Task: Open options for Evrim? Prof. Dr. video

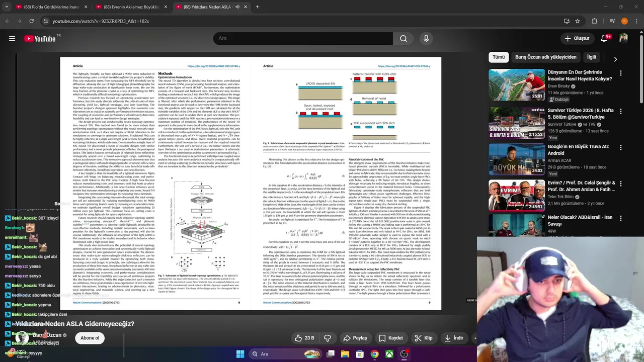Action: (621, 184)
